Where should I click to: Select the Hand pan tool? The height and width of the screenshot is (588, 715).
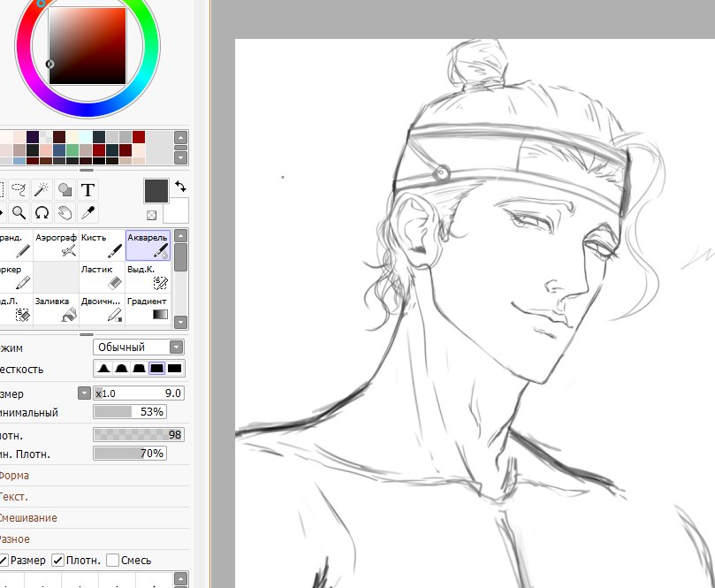65,212
